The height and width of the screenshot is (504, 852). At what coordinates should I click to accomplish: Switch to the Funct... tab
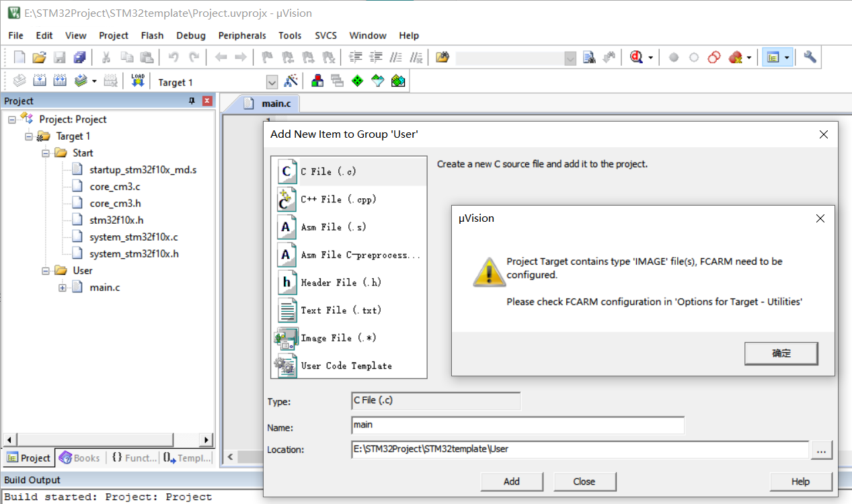tap(134, 458)
